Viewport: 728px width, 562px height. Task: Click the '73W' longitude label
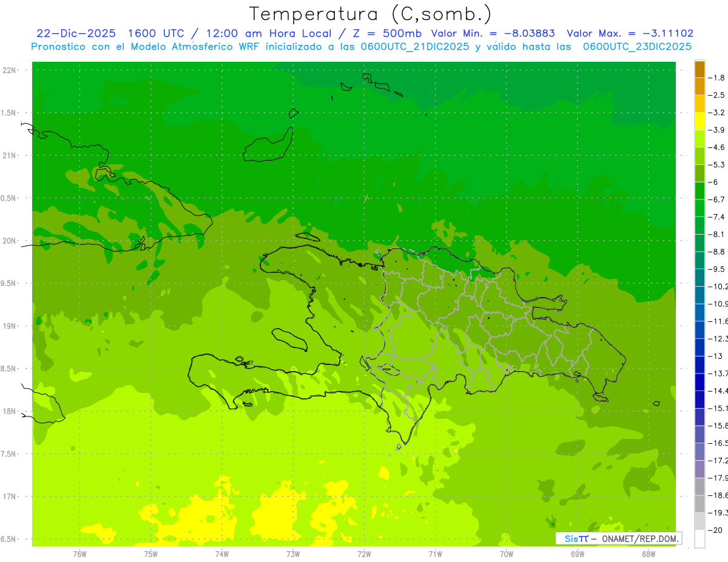tap(293, 554)
